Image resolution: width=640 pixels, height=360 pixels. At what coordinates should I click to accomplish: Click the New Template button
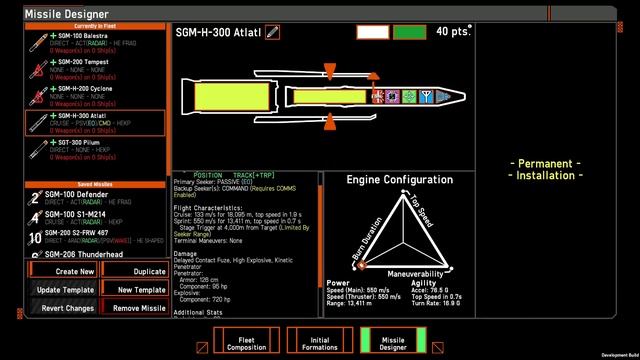point(135,289)
